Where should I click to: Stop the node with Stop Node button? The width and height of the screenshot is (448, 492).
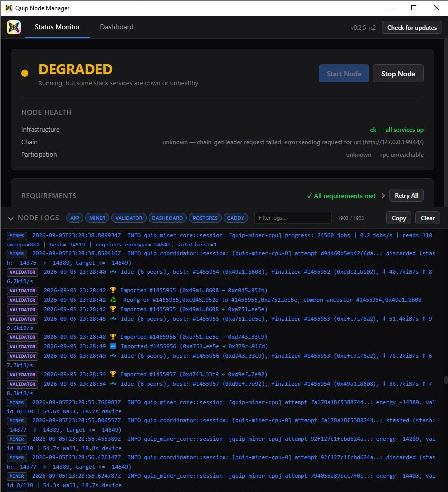pos(398,74)
